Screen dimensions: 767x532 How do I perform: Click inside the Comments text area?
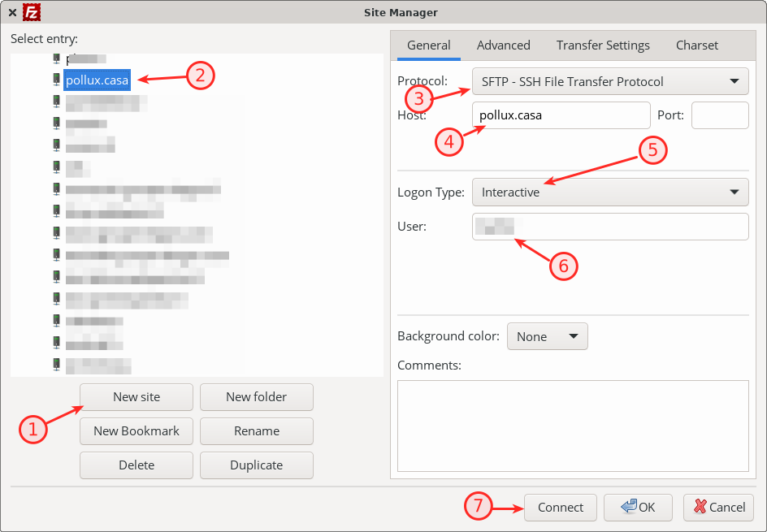[572, 425]
